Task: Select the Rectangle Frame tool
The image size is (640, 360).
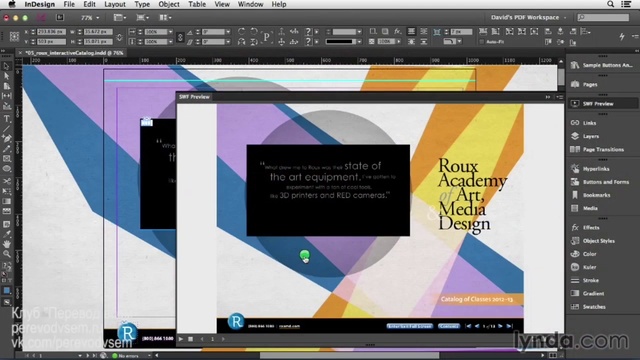Action: coord(7,158)
